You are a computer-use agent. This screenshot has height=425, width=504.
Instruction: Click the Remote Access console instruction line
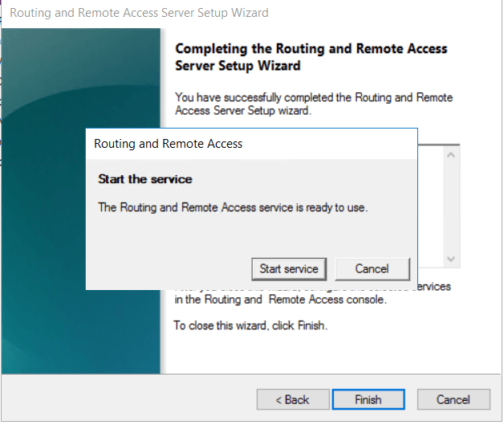pos(281,300)
